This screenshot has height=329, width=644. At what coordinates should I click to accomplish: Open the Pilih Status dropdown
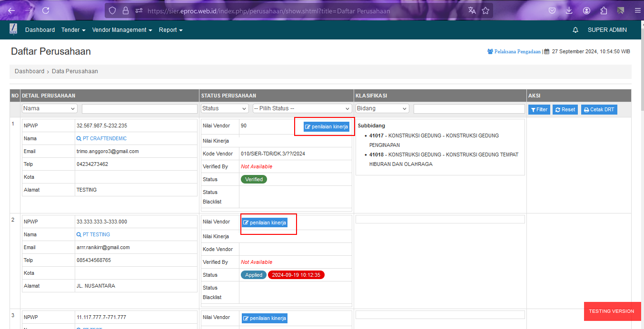coord(302,109)
